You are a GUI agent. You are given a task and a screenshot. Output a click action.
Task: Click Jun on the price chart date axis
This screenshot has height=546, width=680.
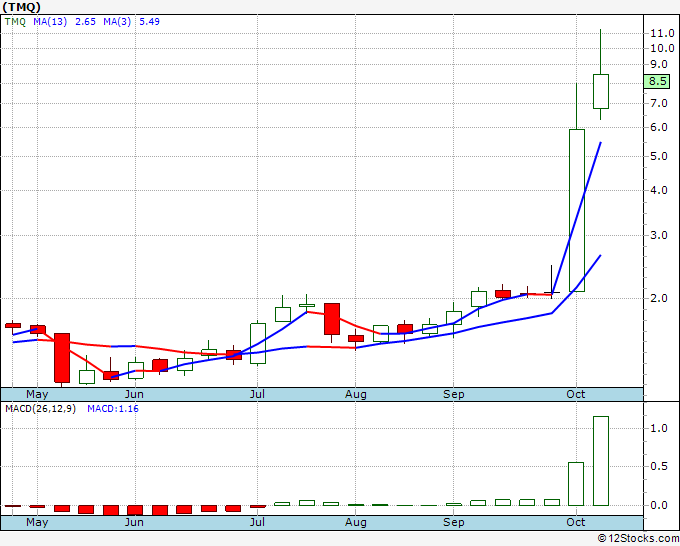pyautogui.click(x=134, y=394)
